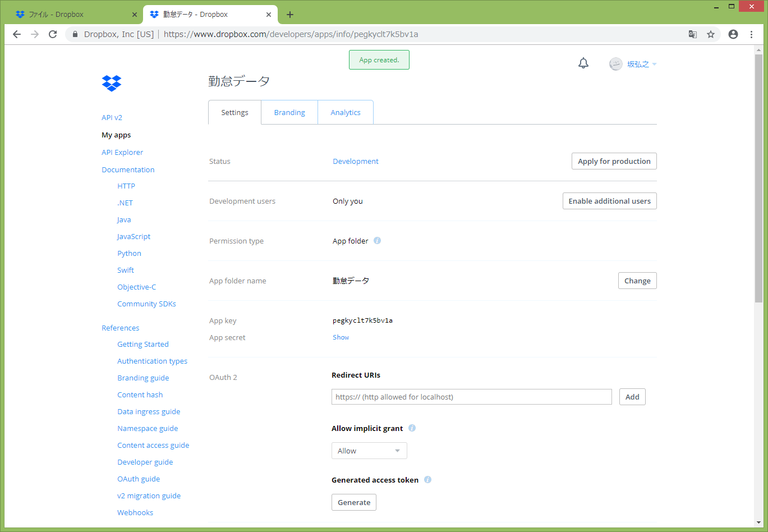Open a new browser tab

(290, 15)
